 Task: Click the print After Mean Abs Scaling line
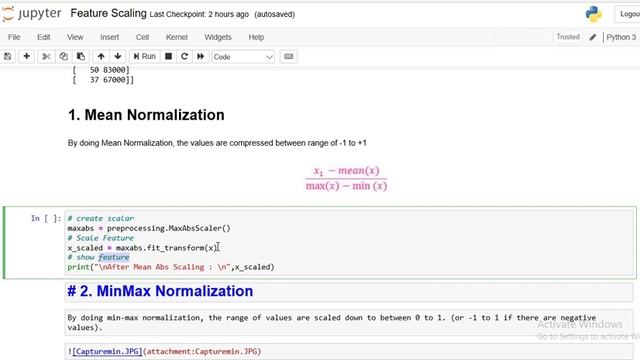point(171,267)
